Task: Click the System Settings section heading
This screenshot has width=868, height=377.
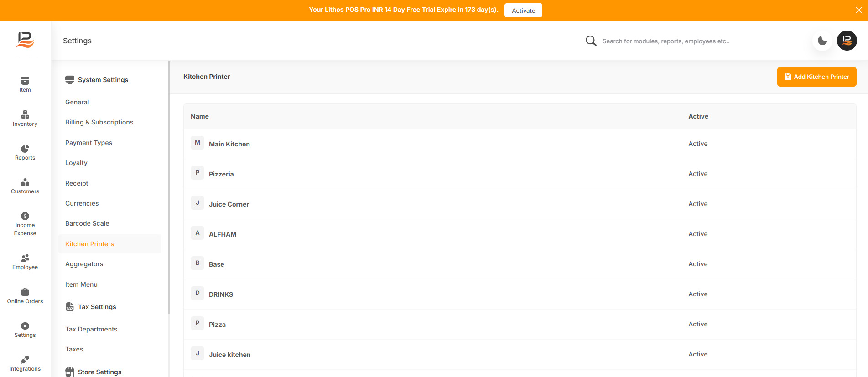Action: 103,80
